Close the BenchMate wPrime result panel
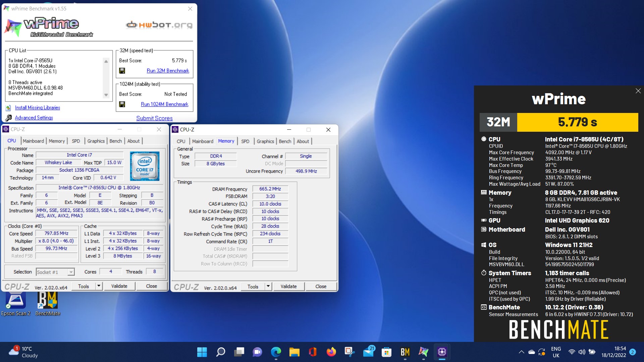 (638, 91)
